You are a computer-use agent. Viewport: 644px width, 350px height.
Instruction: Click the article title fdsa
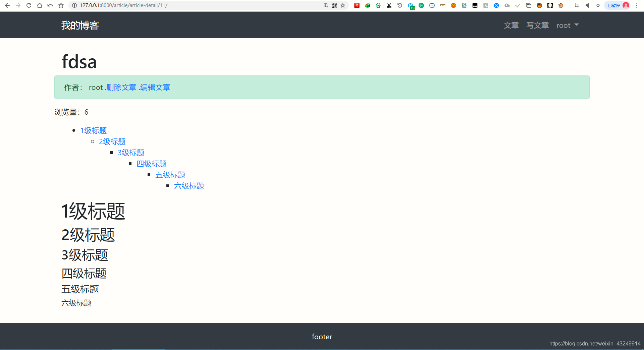[79, 62]
